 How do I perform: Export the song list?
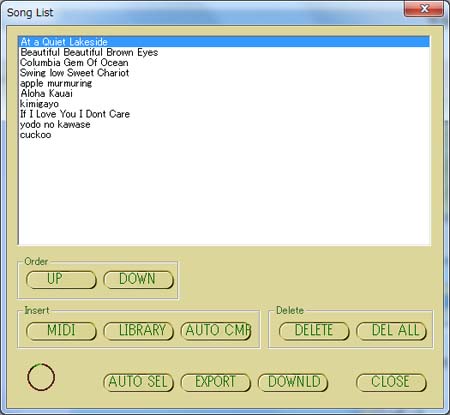(216, 382)
